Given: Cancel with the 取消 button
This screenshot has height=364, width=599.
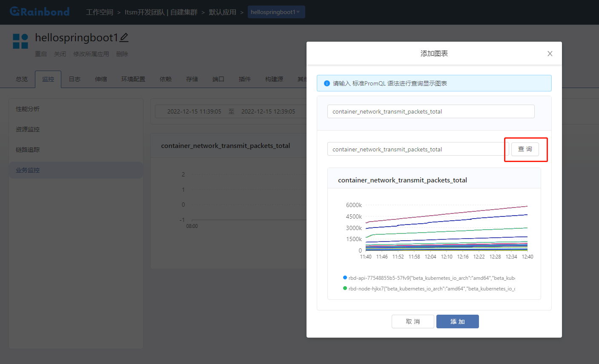Looking at the screenshot, I should coord(413,321).
